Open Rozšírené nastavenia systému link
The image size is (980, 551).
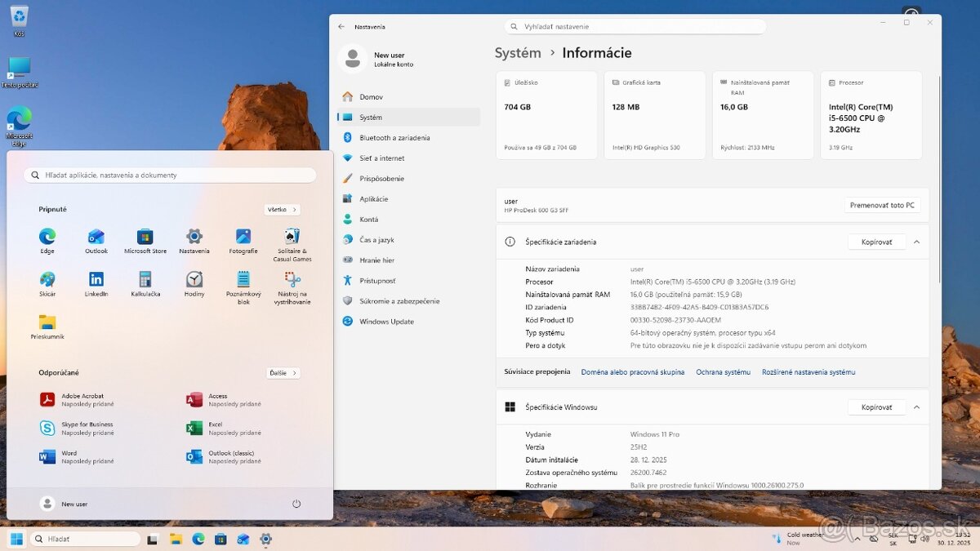pos(808,372)
